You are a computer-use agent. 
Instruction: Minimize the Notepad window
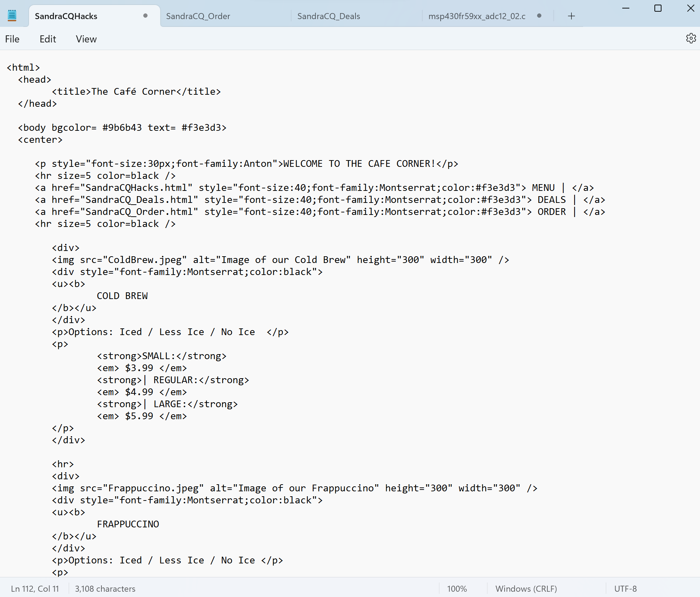point(626,8)
